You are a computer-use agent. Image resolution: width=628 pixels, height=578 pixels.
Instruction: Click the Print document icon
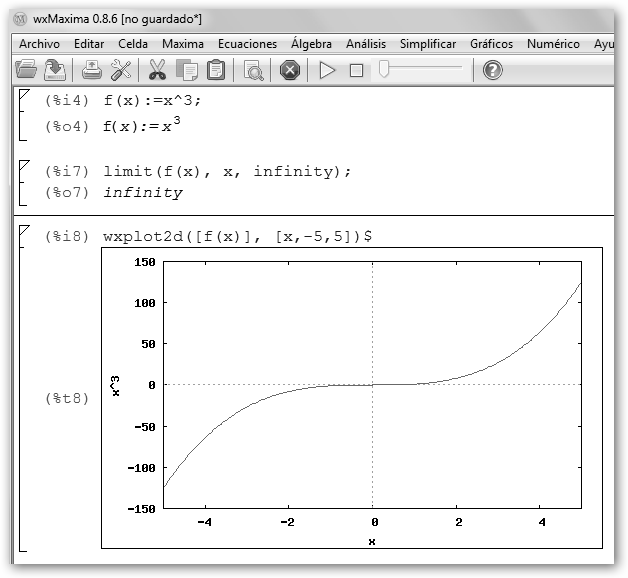[91, 70]
